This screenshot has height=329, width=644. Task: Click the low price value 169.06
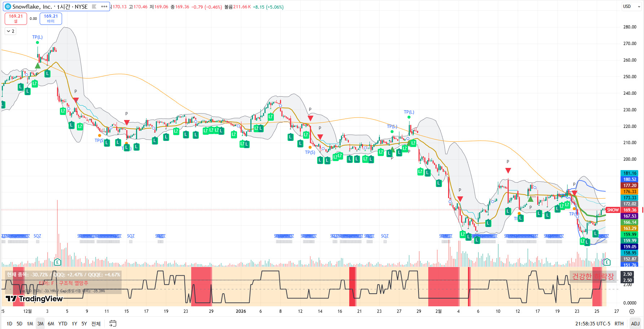[161, 7]
